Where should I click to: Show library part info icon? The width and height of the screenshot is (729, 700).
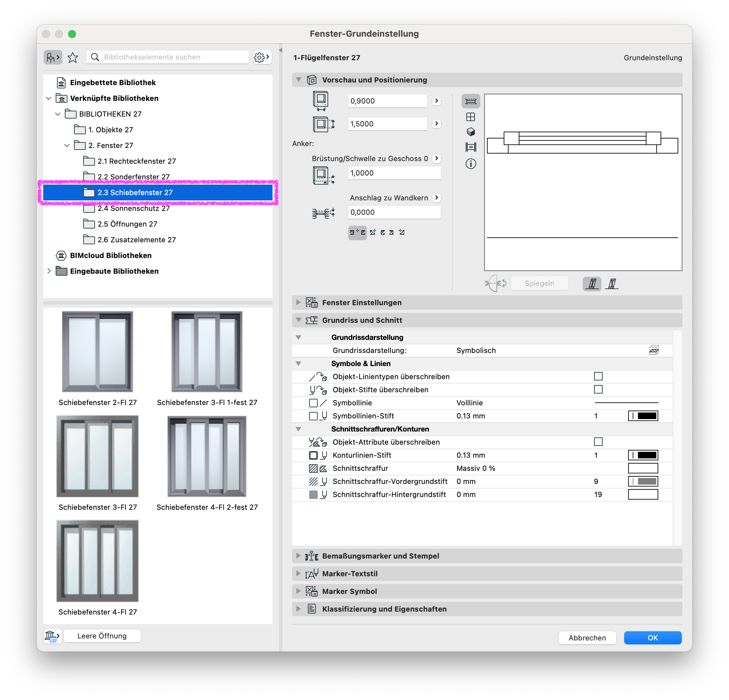click(x=471, y=164)
